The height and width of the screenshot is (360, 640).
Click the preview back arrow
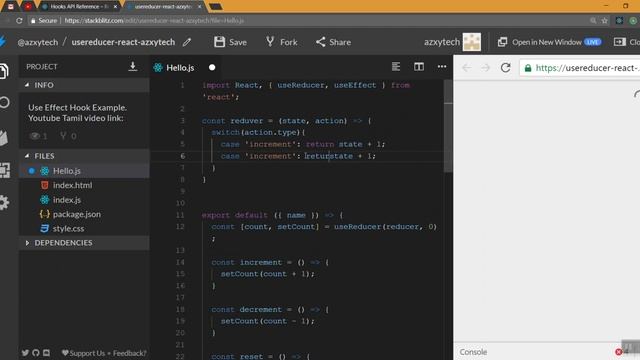pyautogui.click(x=467, y=68)
